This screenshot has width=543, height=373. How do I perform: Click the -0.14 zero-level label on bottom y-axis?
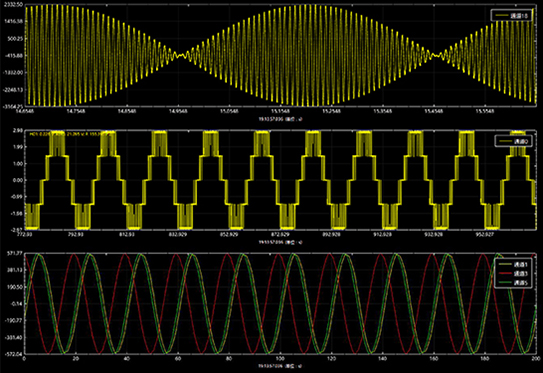click(x=17, y=304)
